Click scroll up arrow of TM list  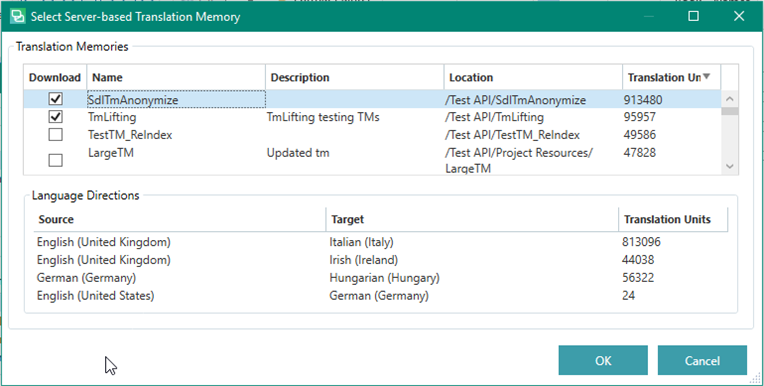click(729, 99)
